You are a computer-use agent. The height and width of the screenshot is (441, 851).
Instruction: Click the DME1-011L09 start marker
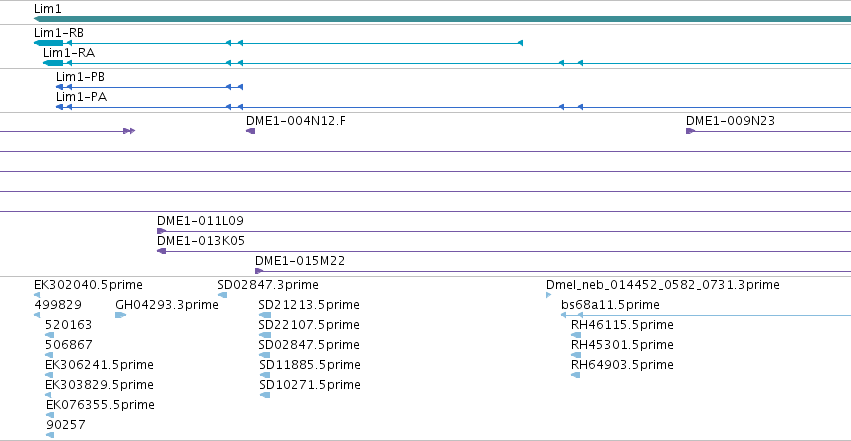(161, 231)
